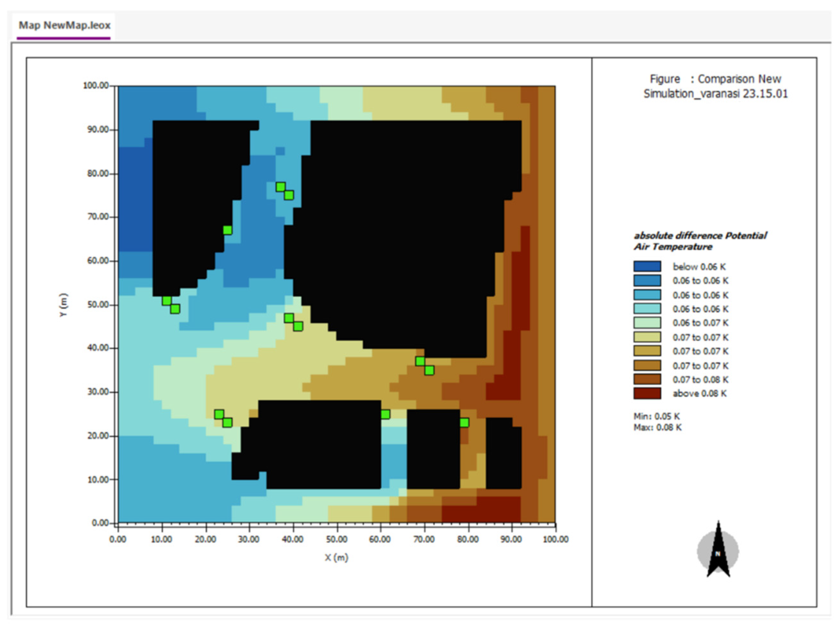Viewport: 840px width, 627px height.
Task: Click the 'Min: 0.05 K' text
Action: (x=656, y=416)
